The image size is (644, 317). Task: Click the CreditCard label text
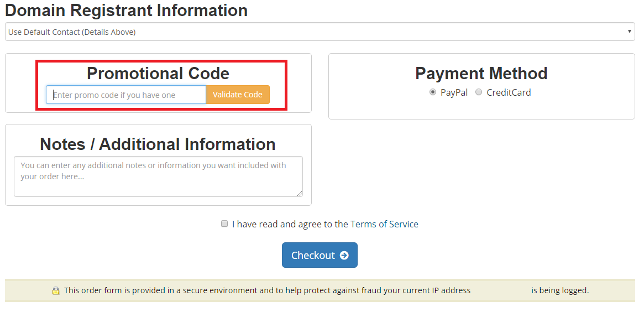coord(509,92)
